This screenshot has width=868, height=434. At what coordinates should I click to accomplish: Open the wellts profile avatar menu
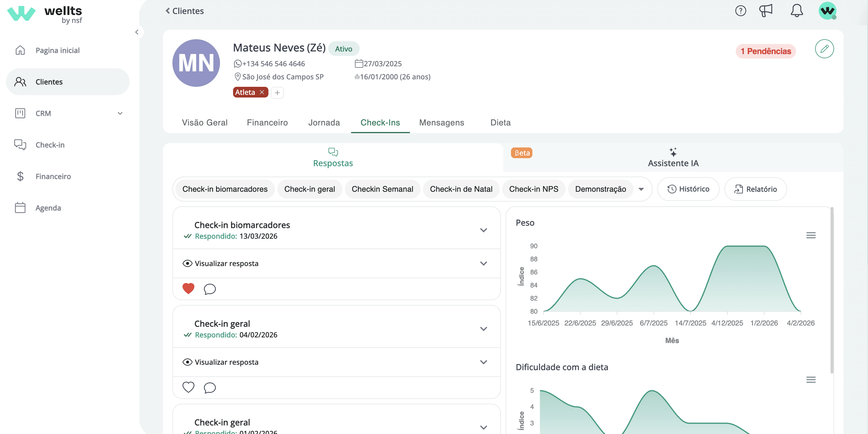pos(827,11)
